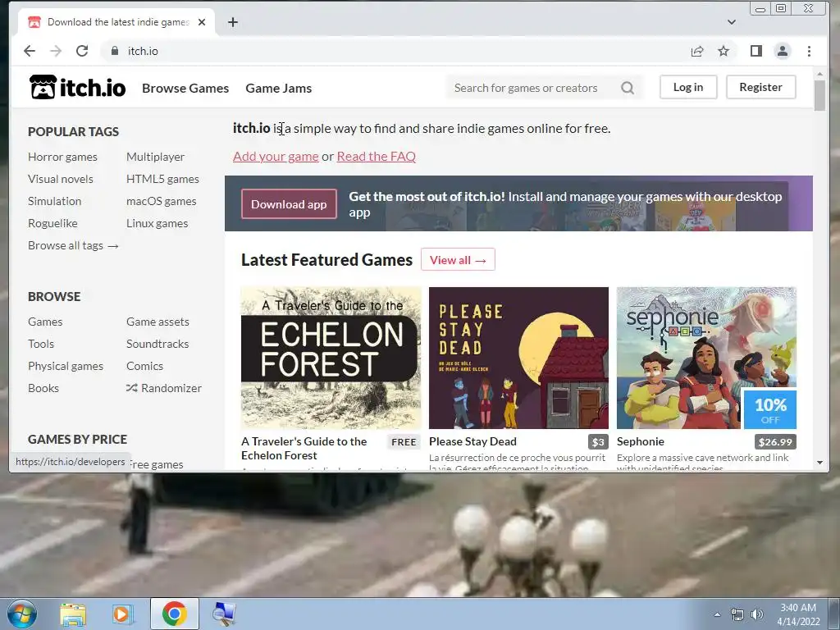Bookmark this tab with the star icon

[724, 51]
